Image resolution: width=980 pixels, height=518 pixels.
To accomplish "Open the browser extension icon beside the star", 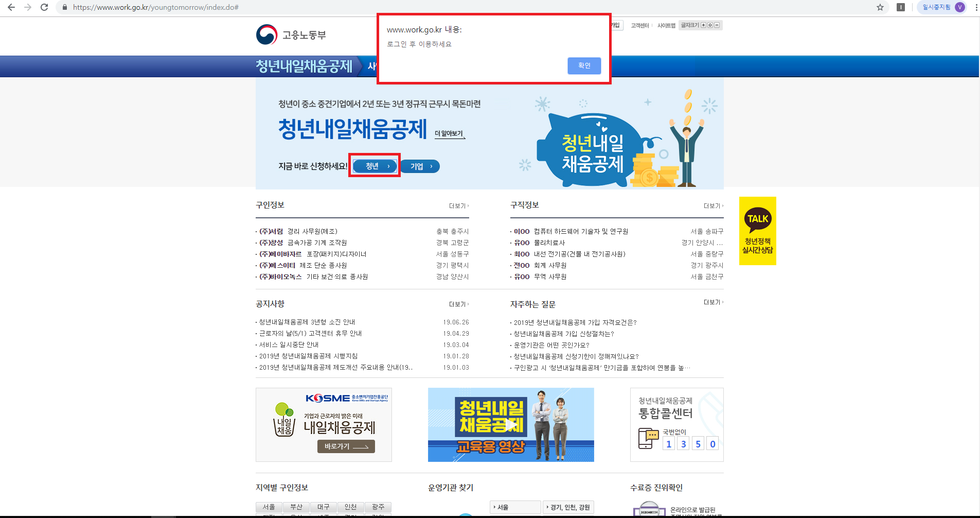I will pos(901,7).
